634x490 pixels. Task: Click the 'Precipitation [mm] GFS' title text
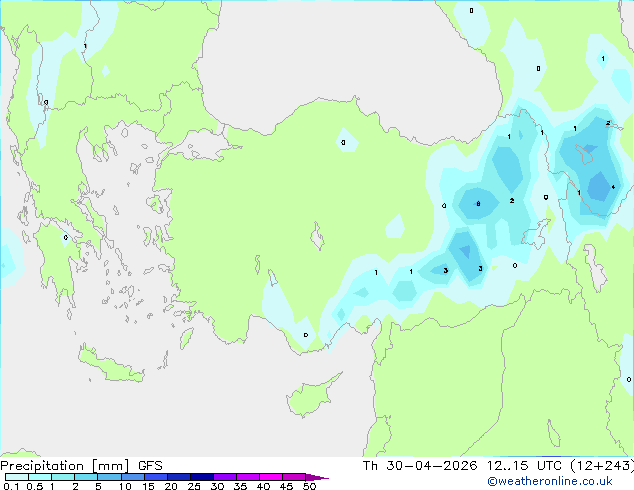click(81, 466)
